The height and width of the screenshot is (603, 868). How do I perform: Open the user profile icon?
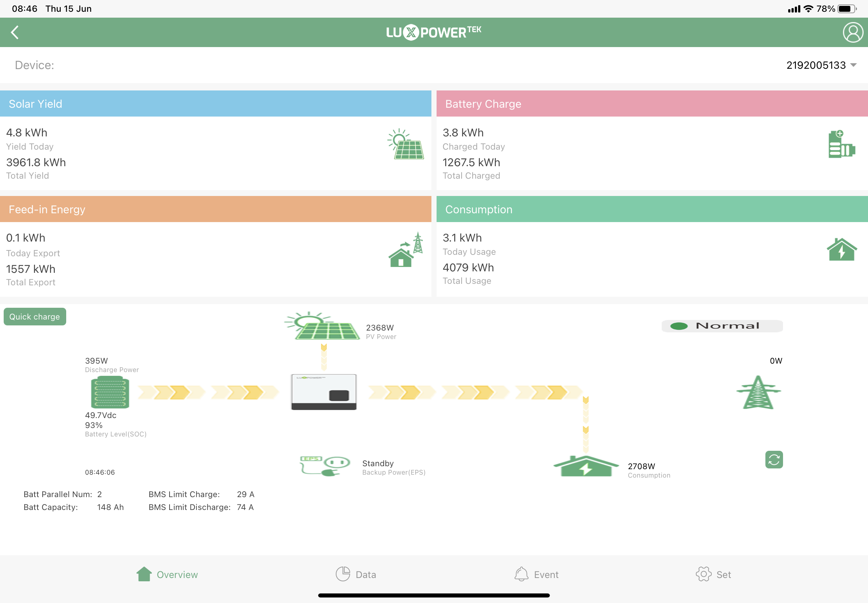tap(853, 32)
